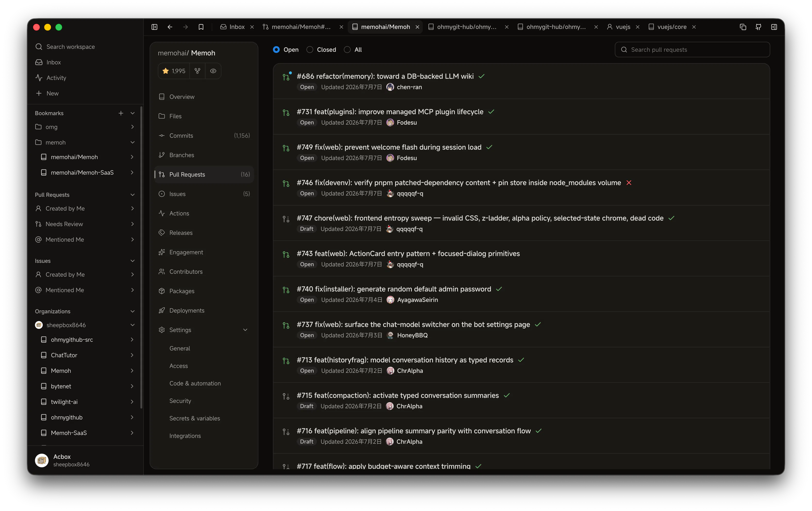Go forward with the right arrow
The width and height of the screenshot is (812, 511).
click(x=186, y=27)
